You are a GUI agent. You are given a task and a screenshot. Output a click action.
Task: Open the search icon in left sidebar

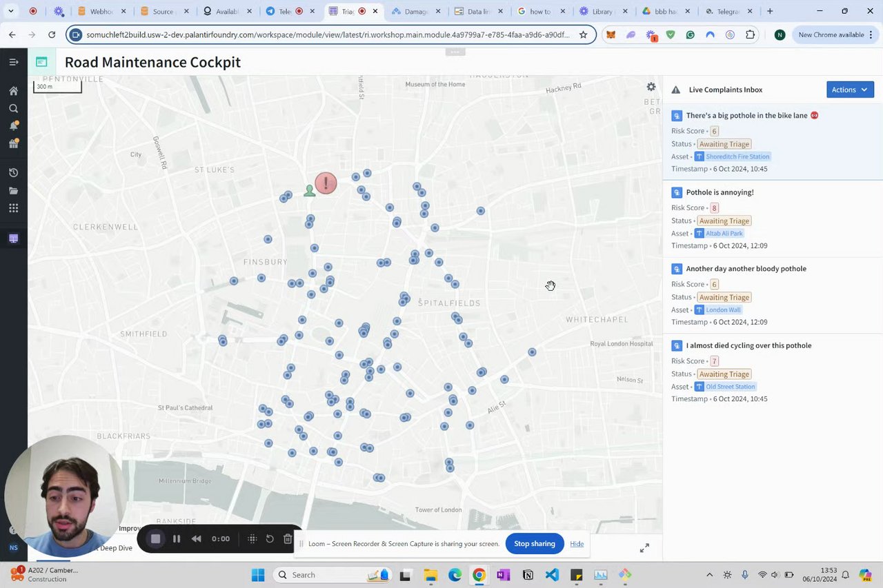13,108
